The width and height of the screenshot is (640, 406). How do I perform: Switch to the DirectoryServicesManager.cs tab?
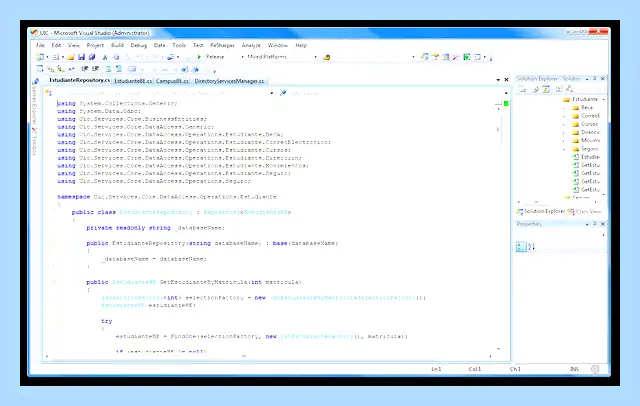pyautogui.click(x=229, y=81)
